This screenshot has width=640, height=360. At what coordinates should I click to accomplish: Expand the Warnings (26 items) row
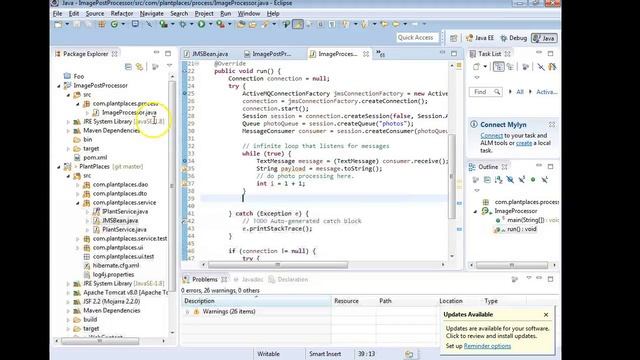tap(187, 312)
